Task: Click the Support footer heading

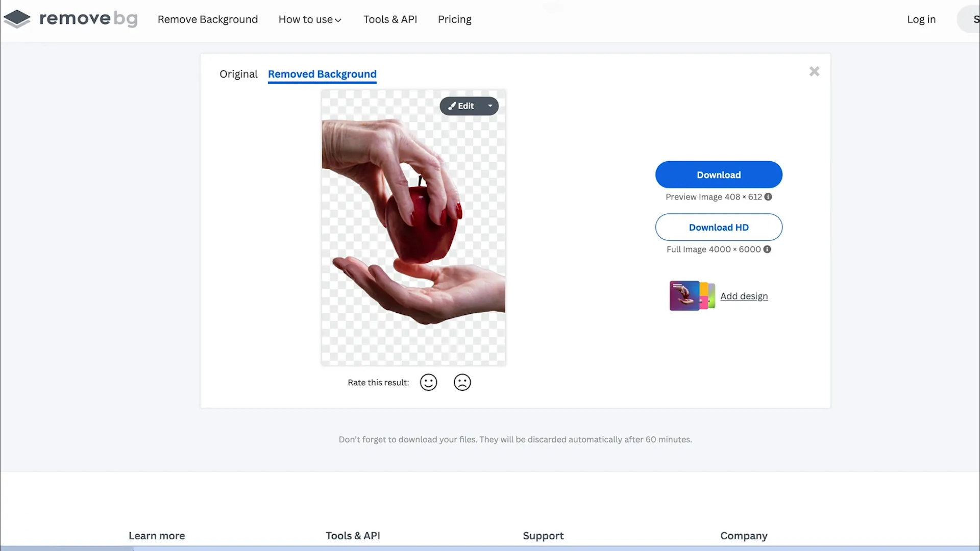Action: pos(543,536)
